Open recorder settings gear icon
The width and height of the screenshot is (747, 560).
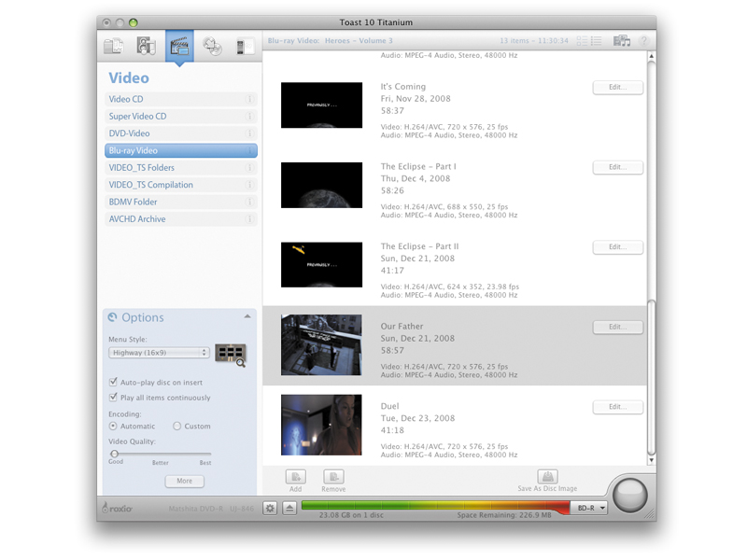coord(270,508)
